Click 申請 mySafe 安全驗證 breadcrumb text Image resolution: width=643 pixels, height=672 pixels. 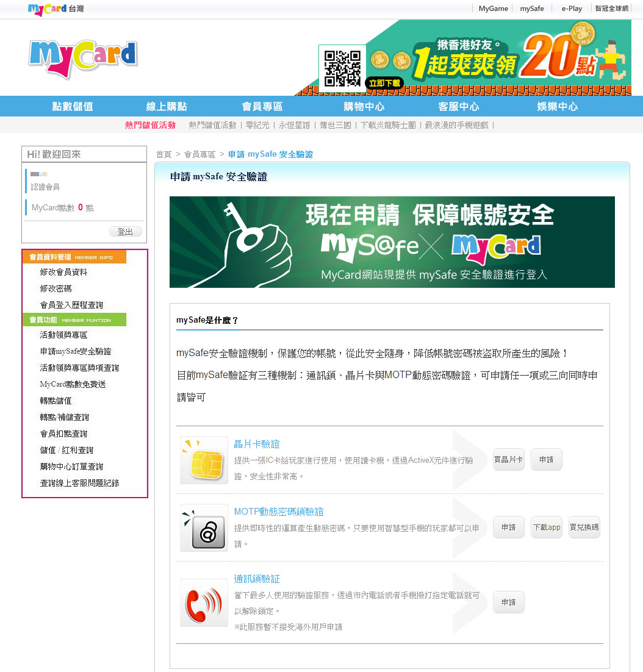(270, 154)
